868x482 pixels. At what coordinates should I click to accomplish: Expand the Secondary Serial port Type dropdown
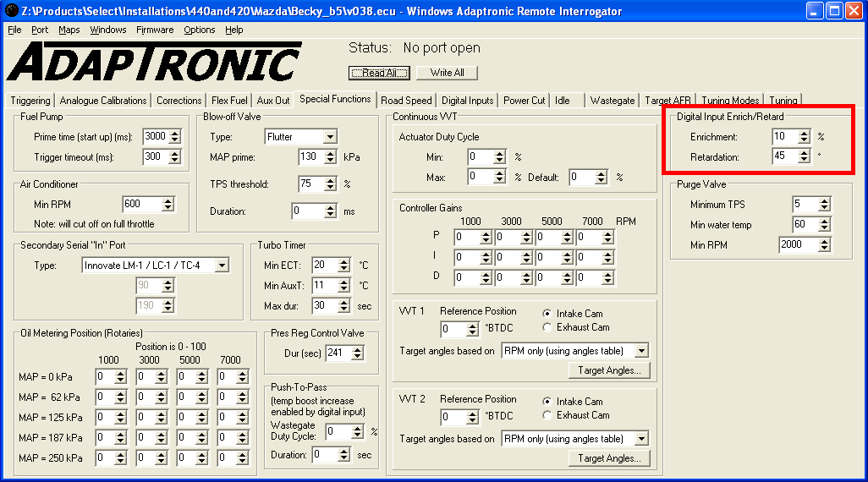(x=221, y=266)
